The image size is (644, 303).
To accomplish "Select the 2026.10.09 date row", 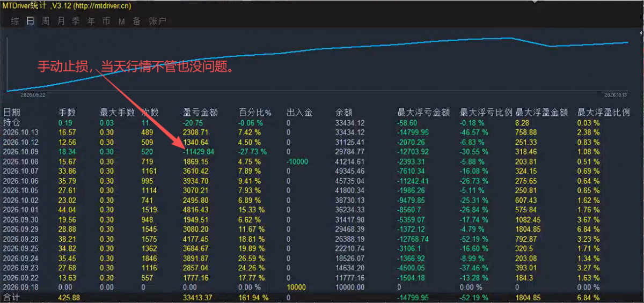I will 21,151.
